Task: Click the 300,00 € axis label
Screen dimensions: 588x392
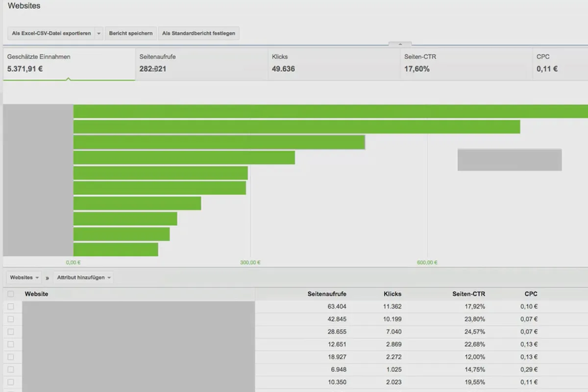Action: [x=250, y=263]
